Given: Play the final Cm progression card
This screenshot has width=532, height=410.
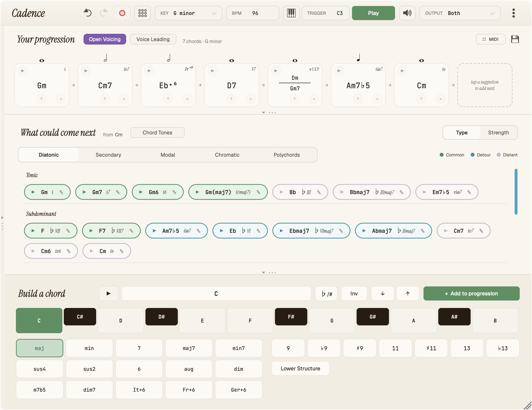Looking at the screenshot, I should (403, 71).
